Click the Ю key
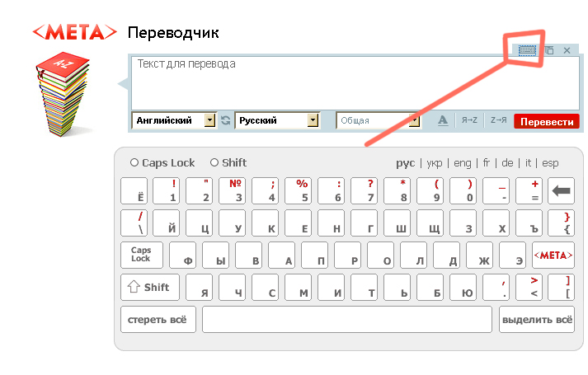The width and height of the screenshot is (588, 375). (463, 288)
